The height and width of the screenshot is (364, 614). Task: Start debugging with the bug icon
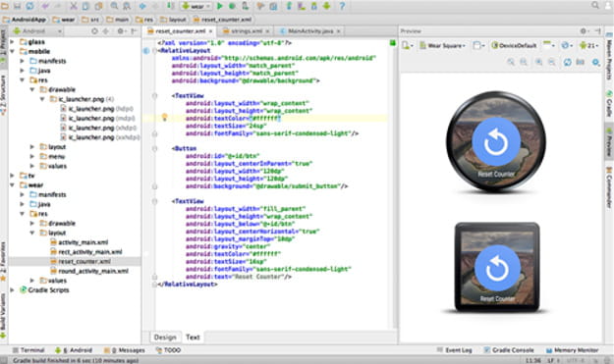232,6
